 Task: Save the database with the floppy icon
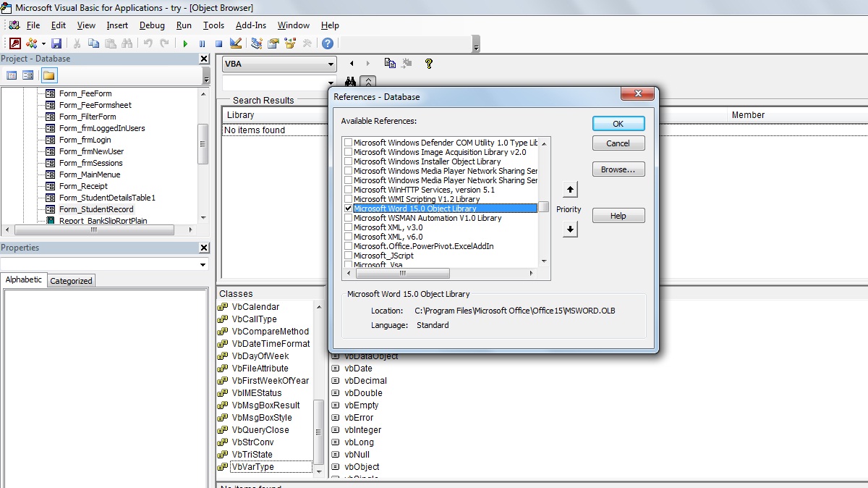tap(56, 43)
